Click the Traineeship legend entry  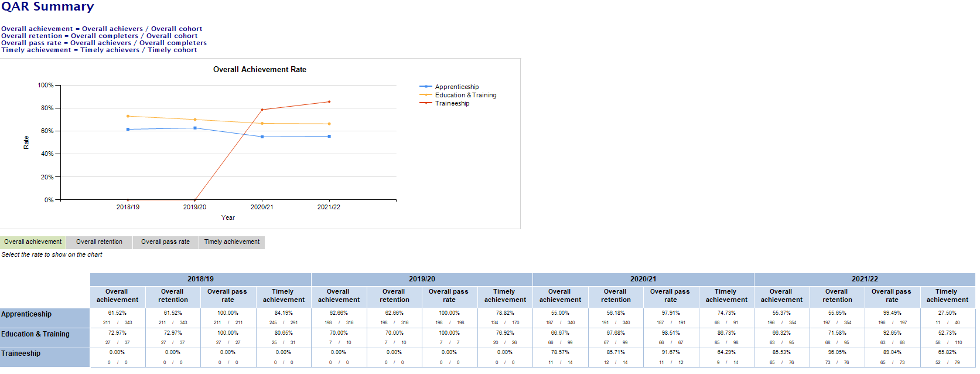click(452, 103)
